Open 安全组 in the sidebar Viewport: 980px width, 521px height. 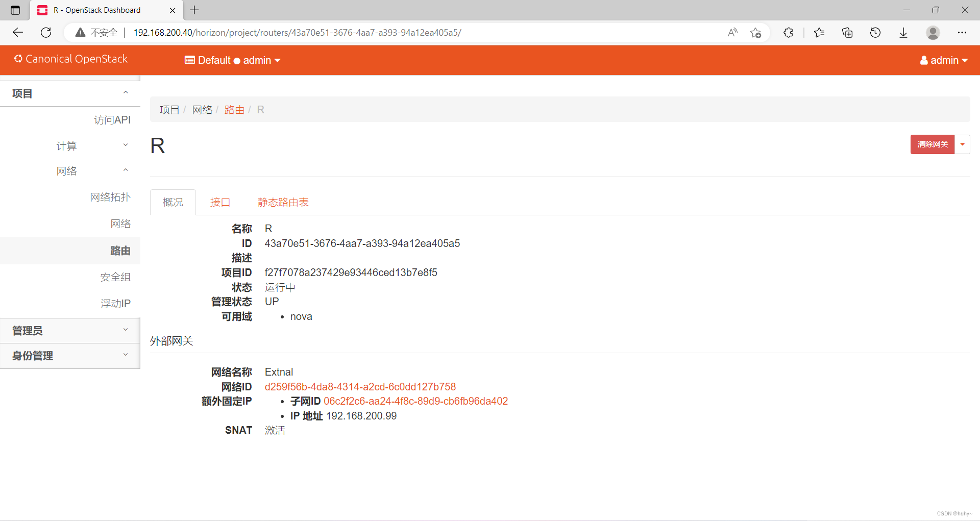pos(115,277)
